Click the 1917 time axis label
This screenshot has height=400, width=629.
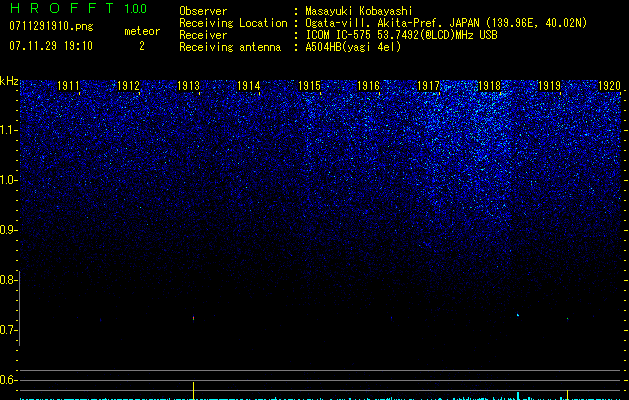pyautogui.click(x=429, y=86)
